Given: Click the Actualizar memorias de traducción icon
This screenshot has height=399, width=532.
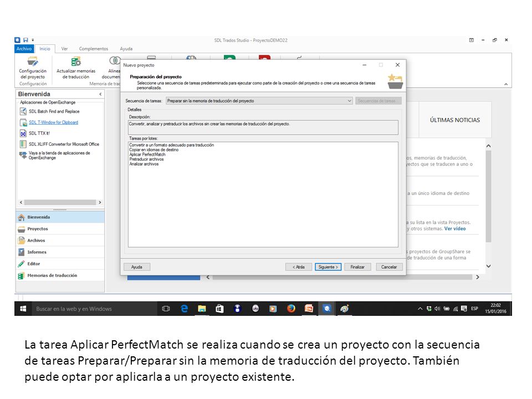Looking at the screenshot, I should (x=76, y=62).
